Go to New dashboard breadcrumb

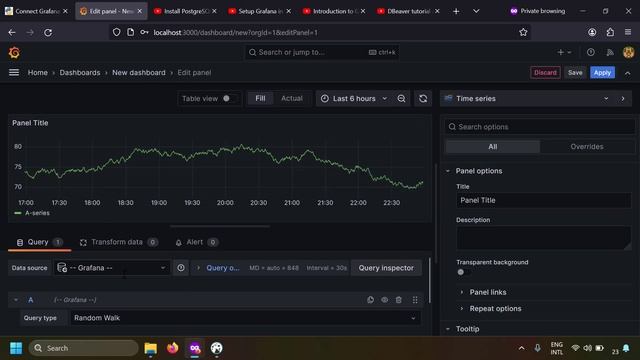tap(139, 73)
